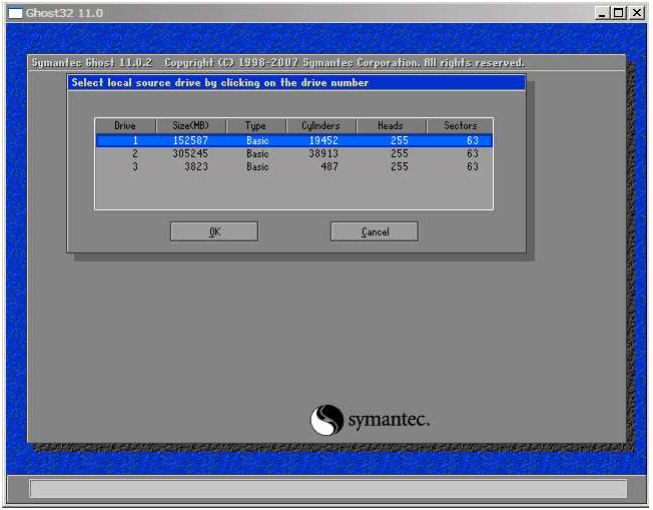Click the Ghost32 window title bar icon

click(16, 13)
